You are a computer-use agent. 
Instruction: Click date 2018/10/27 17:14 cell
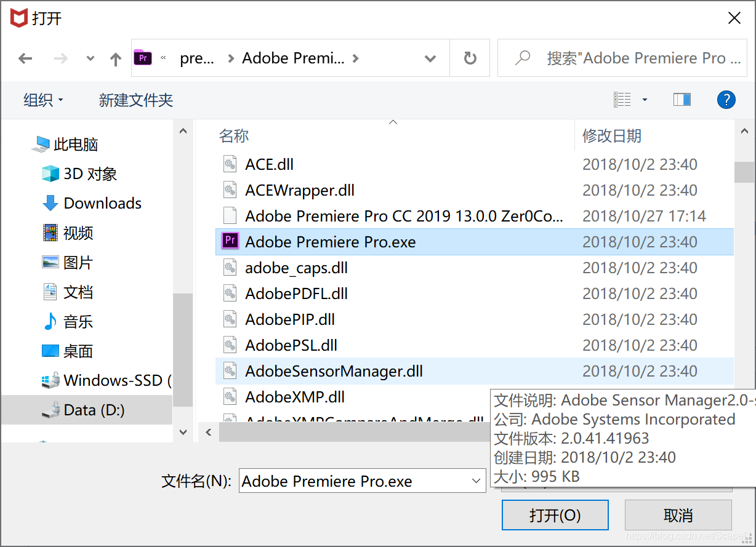(644, 216)
